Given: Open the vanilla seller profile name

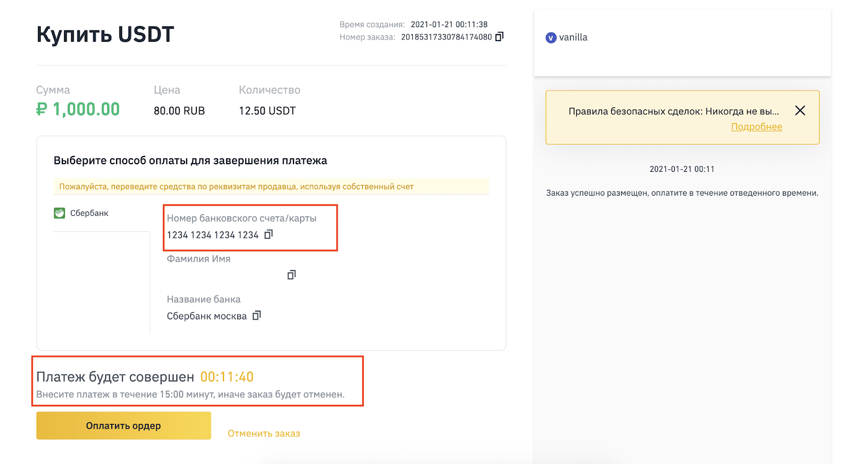Looking at the screenshot, I should click(x=573, y=37).
